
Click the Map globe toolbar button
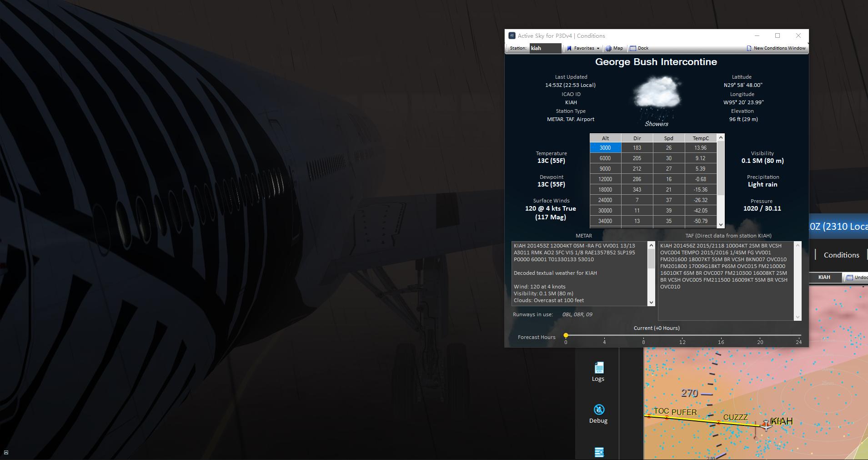[x=614, y=48]
